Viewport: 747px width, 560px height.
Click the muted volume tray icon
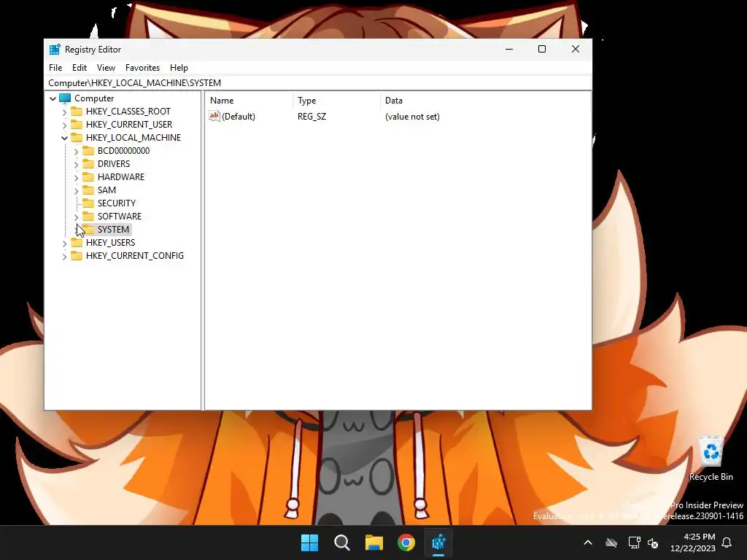coord(653,542)
